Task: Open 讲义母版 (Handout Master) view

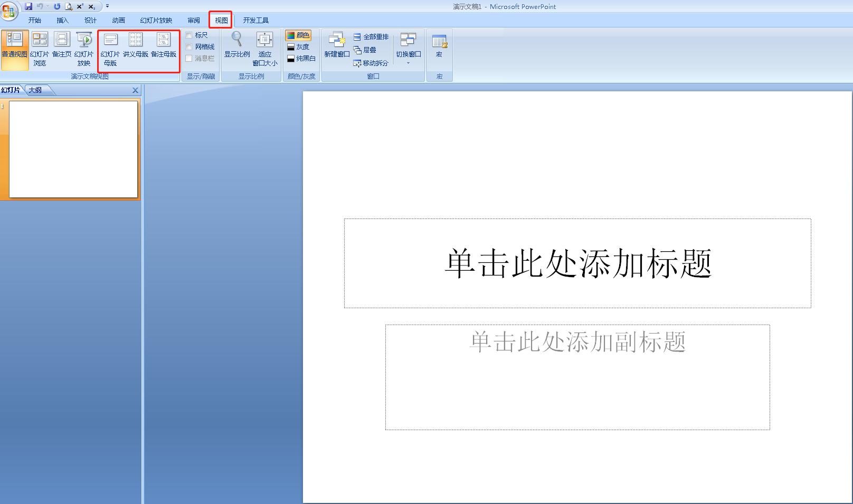Action: [x=136, y=47]
